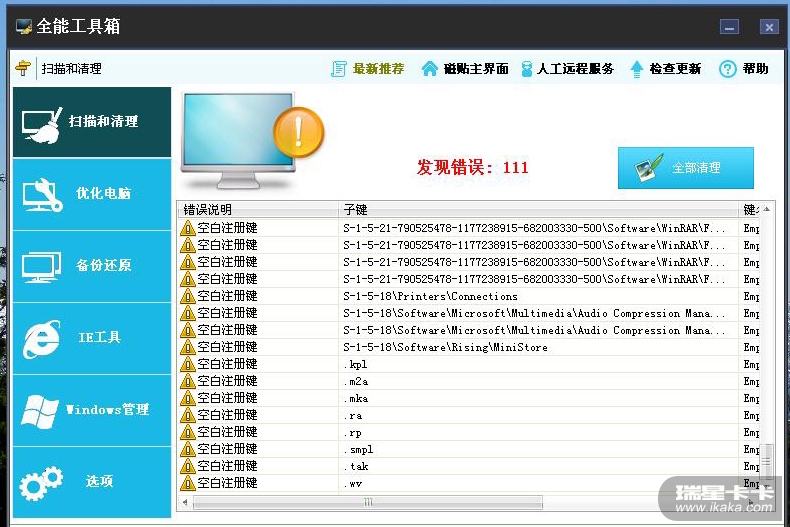Screen dimensions: 790x527
Task: Click the signpost icon beside 扫描和清理
Action: coord(23,68)
